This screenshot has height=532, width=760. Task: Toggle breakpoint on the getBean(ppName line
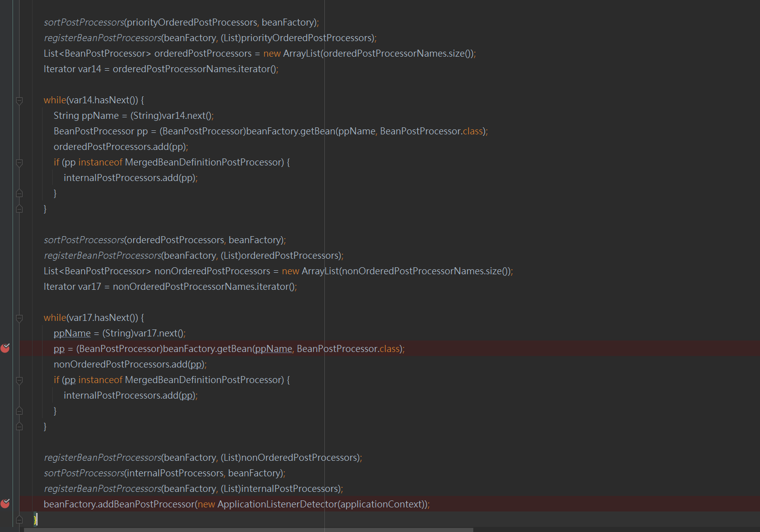pyautogui.click(x=6, y=348)
